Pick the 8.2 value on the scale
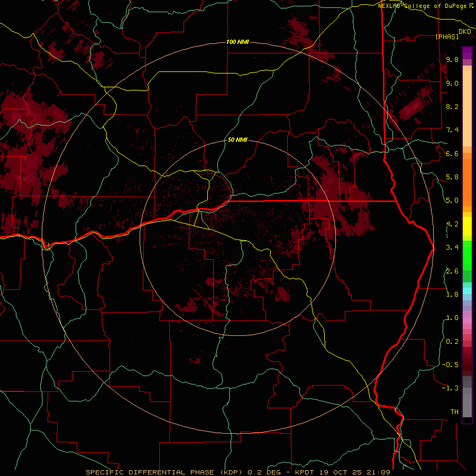Screen dimensions: 476x476 pyautogui.click(x=452, y=106)
